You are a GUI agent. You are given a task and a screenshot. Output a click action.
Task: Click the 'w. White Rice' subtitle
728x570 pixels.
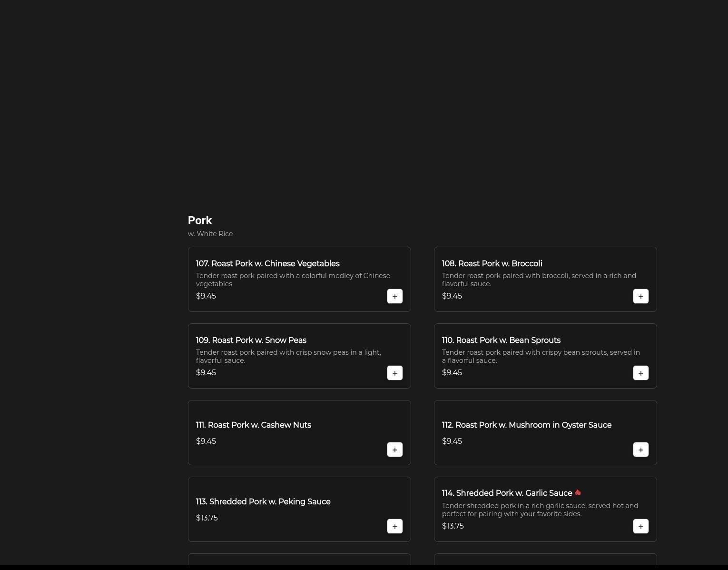[210, 234]
